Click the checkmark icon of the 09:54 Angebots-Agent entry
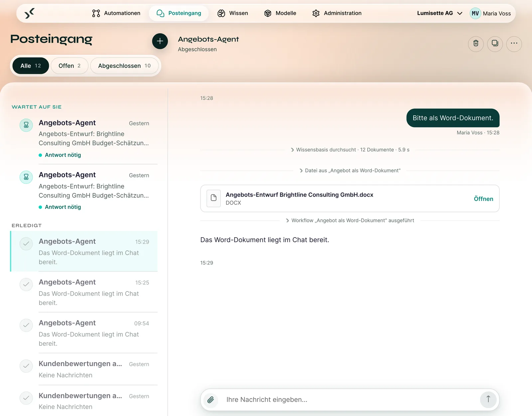The image size is (532, 416). (x=26, y=325)
